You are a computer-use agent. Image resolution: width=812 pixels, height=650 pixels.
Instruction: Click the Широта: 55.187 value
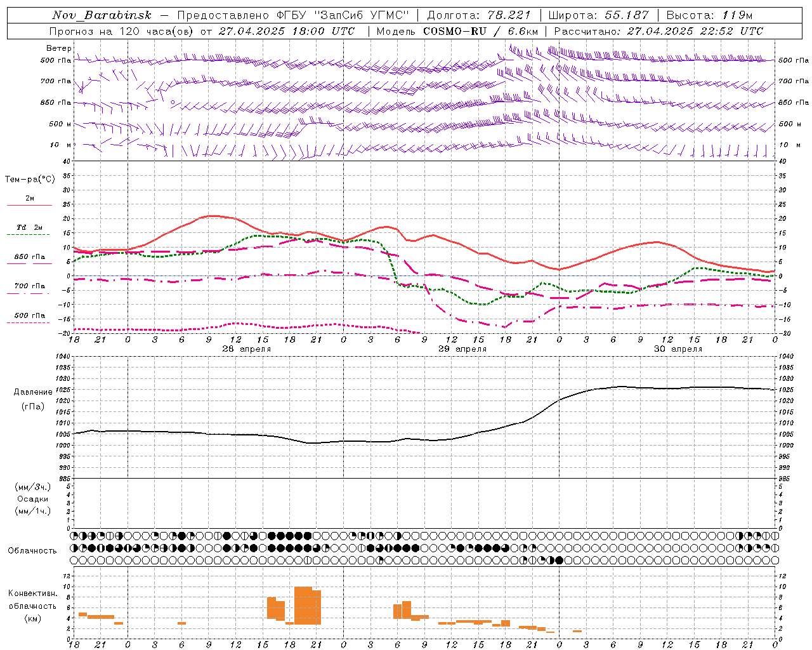pyautogui.click(x=598, y=15)
